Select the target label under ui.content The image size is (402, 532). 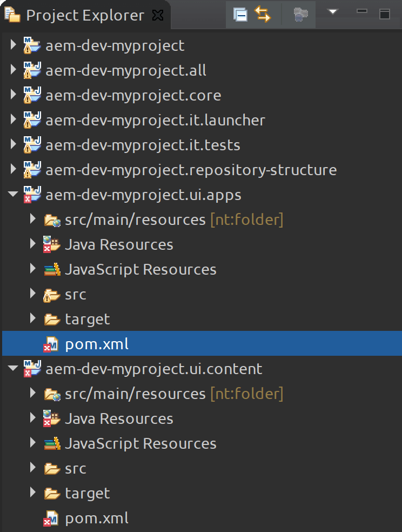88,493
